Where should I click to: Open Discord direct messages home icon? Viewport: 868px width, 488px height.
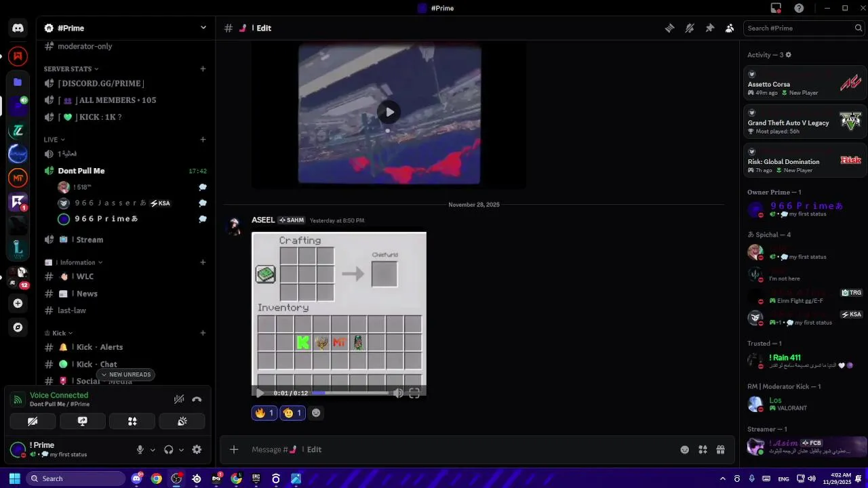click(x=18, y=28)
